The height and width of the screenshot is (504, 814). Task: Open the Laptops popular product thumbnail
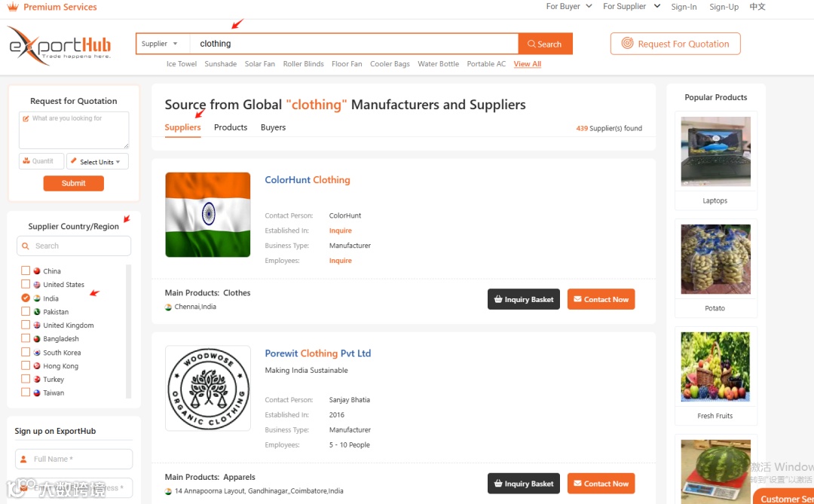click(715, 151)
